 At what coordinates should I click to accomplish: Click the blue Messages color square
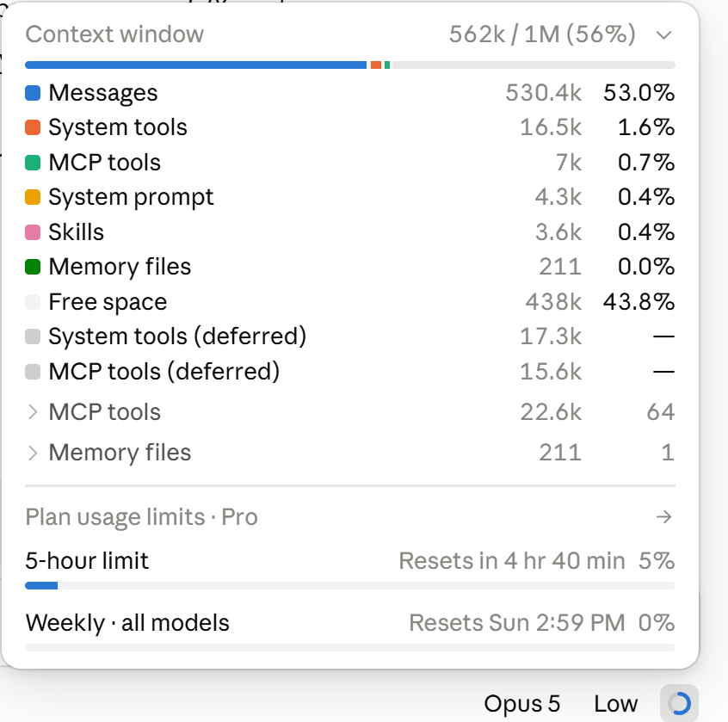33,93
